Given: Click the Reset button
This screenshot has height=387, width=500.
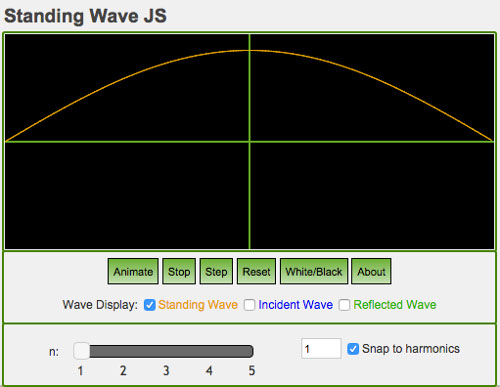Looking at the screenshot, I should 256,271.
